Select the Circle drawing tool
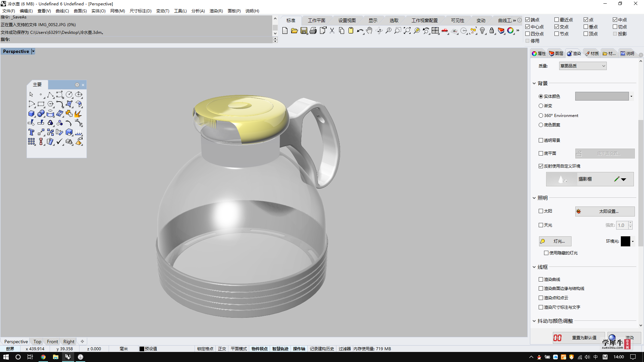 69,95
